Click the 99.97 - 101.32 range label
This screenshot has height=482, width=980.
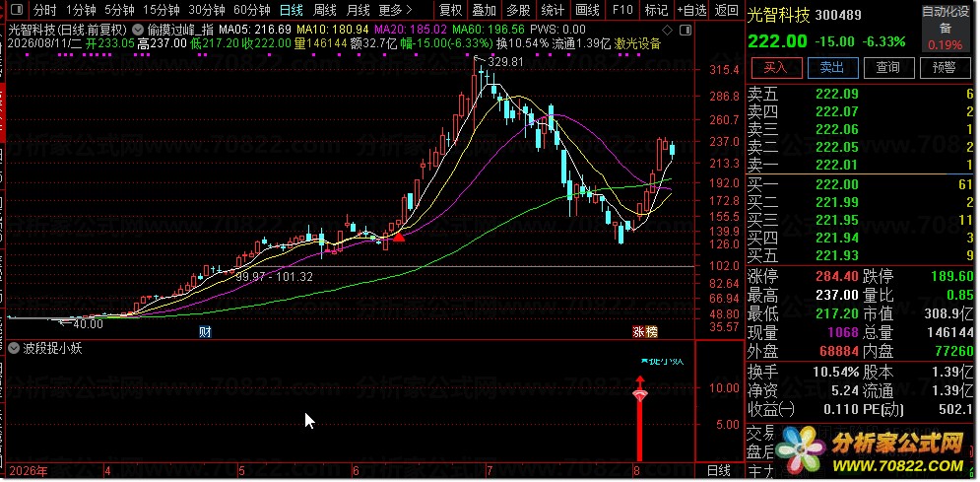(274, 276)
